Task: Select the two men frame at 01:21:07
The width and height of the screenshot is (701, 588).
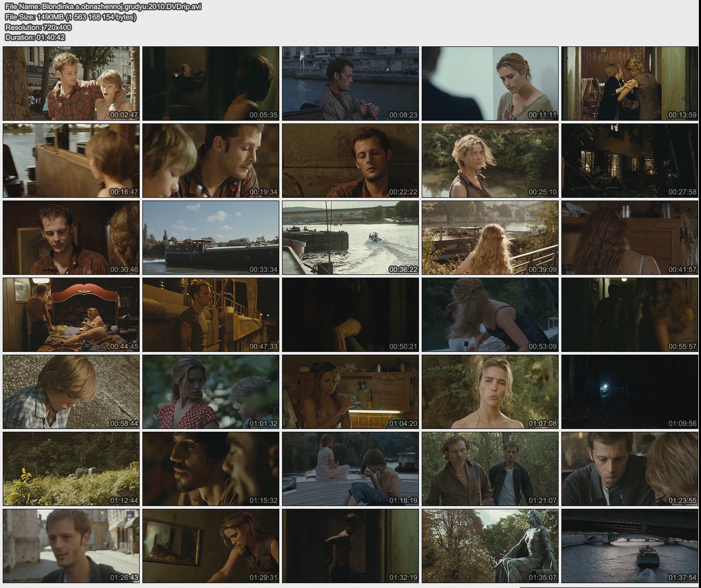Action: click(x=490, y=469)
